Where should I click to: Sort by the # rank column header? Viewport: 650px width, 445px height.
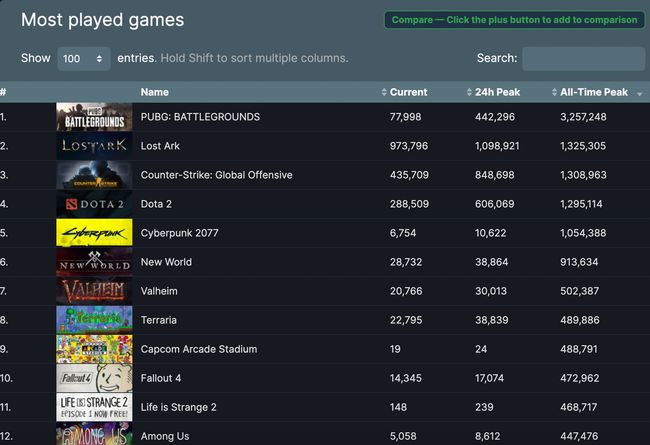[x=4, y=92]
